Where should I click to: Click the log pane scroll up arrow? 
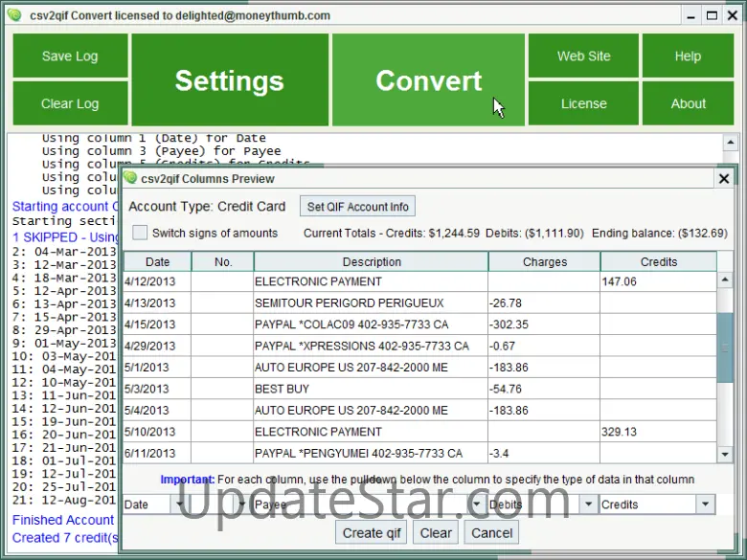[x=731, y=142]
